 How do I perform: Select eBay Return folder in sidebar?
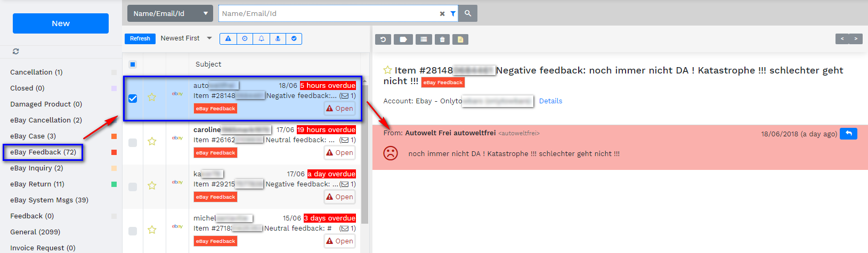37,184
